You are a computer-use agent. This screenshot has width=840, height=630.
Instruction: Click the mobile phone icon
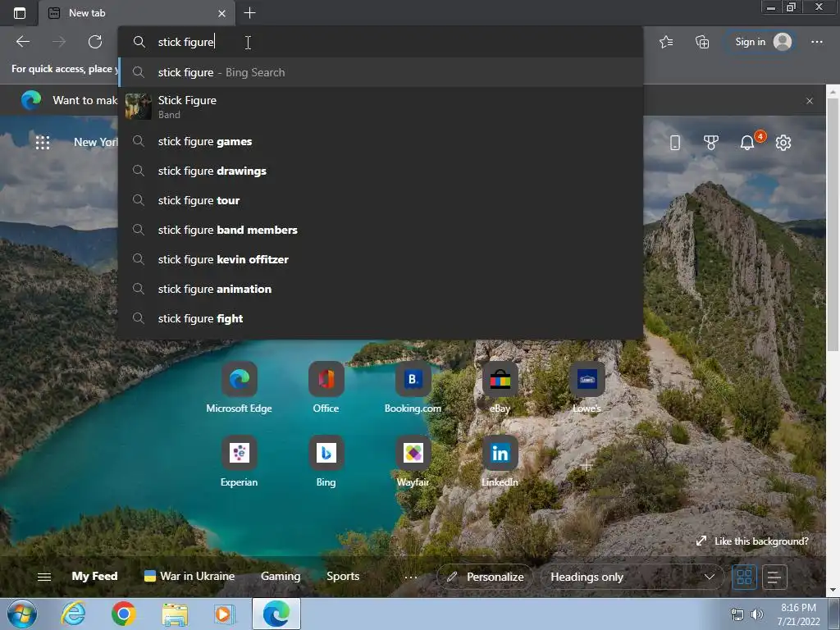(x=675, y=143)
